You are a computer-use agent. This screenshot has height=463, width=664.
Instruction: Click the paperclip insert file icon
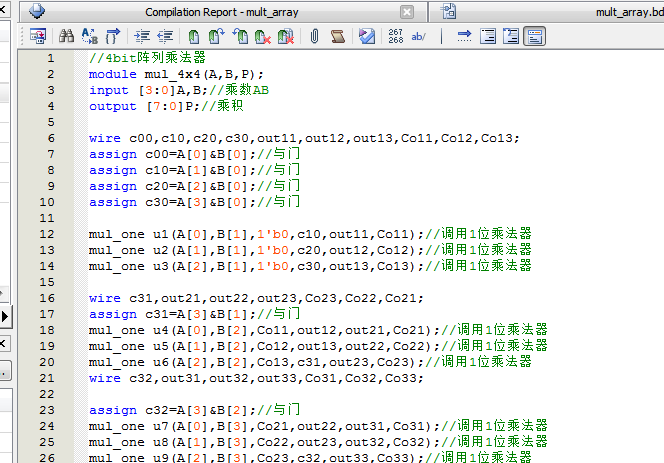(x=313, y=37)
